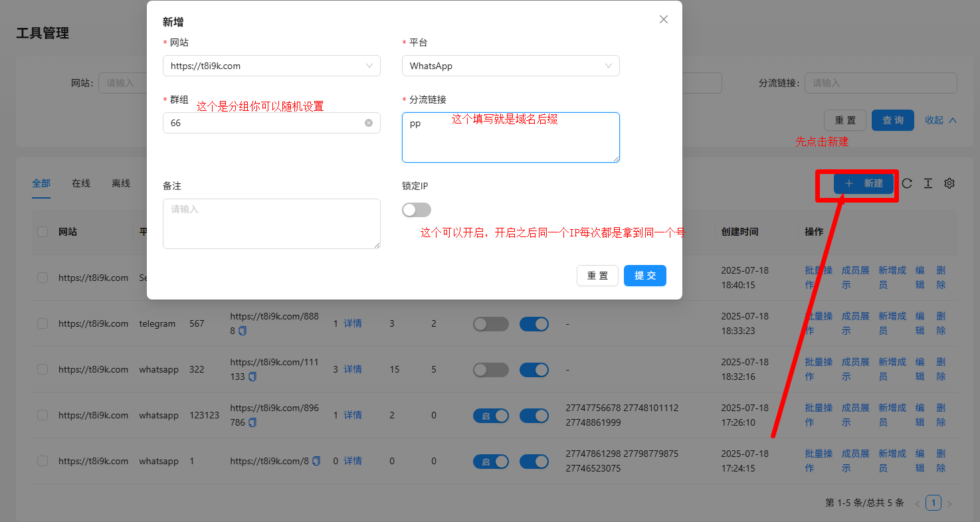Viewport: 980px width, 522px height.
Task: Click 新增成员 for row created 18:40:15
Action: click(892, 278)
